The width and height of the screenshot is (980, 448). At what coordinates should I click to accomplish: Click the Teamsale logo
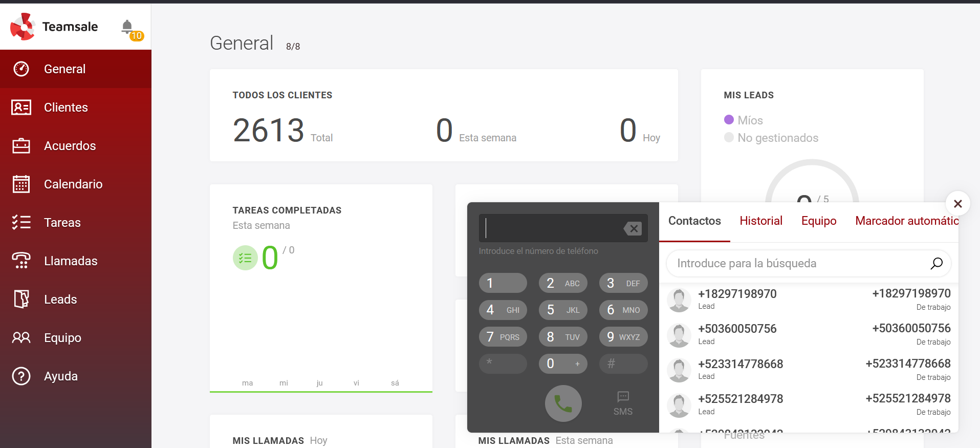(54, 27)
